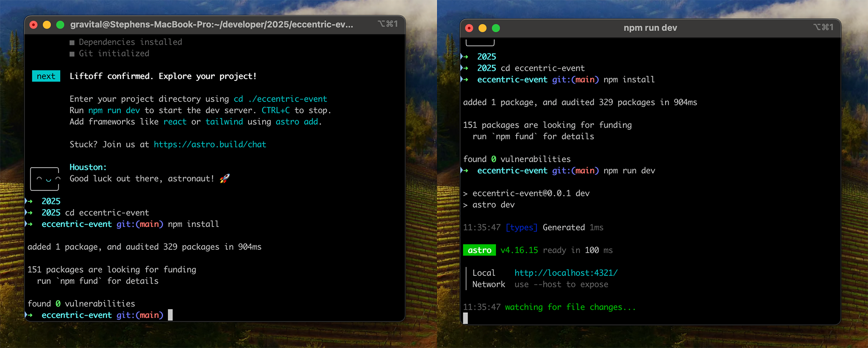The width and height of the screenshot is (868, 348).
Task: Click watching for file changes message
Action: click(570, 307)
